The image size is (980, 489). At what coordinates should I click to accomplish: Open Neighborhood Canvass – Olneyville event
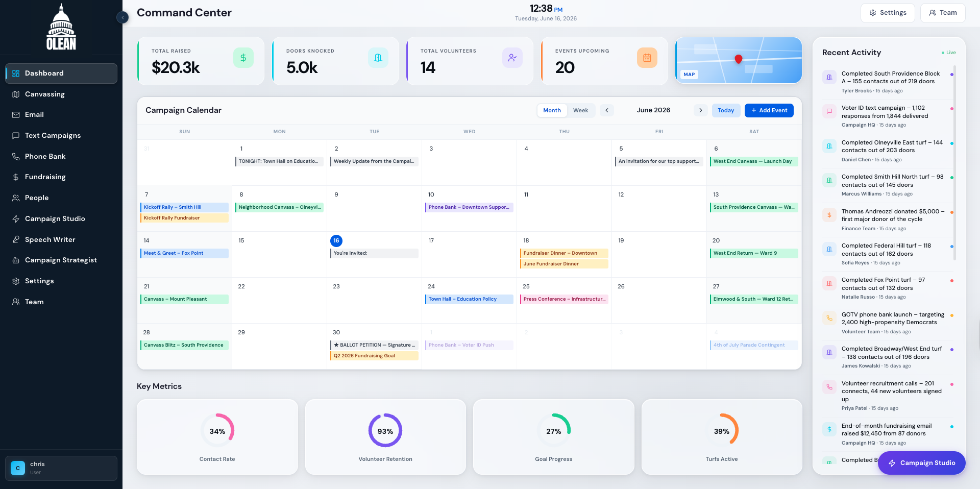279,207
